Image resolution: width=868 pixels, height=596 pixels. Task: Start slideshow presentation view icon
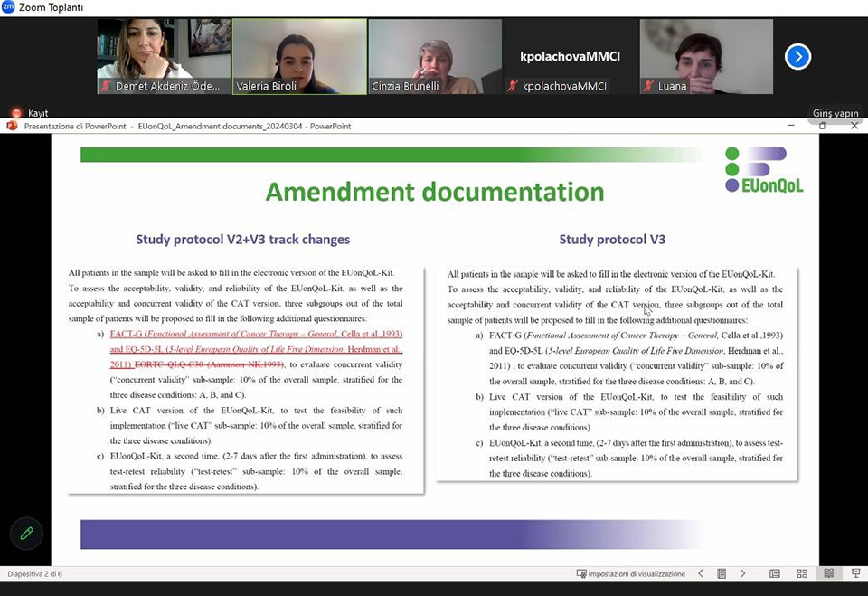coord(854,573)
